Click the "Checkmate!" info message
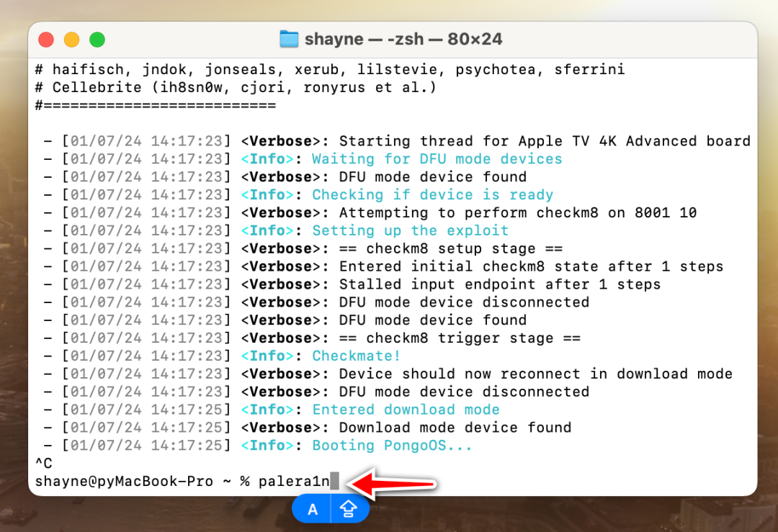Viewport: 778px width, 532px height. coord(356,356)
